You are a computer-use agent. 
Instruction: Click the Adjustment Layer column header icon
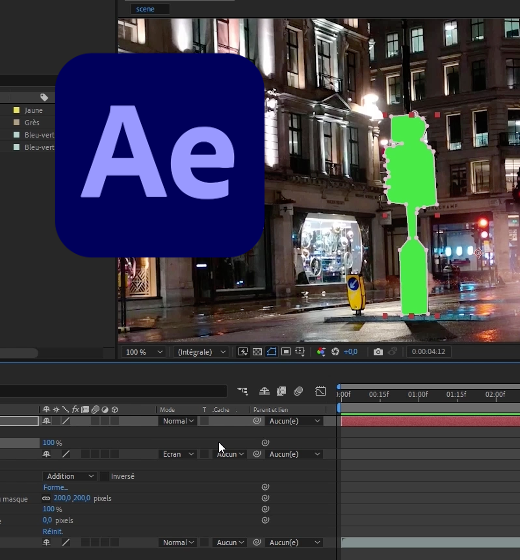click(105, 410)
